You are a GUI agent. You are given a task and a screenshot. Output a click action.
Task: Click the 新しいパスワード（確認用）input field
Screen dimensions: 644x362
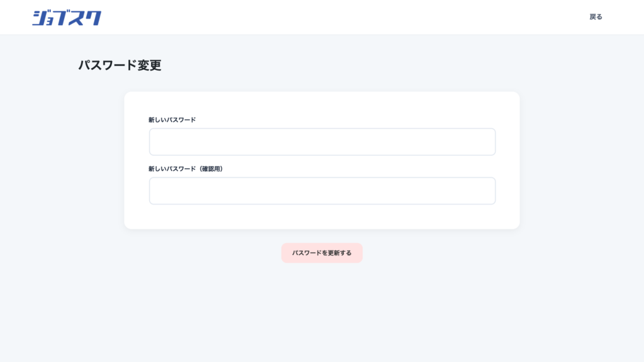[x=322, y=191]
